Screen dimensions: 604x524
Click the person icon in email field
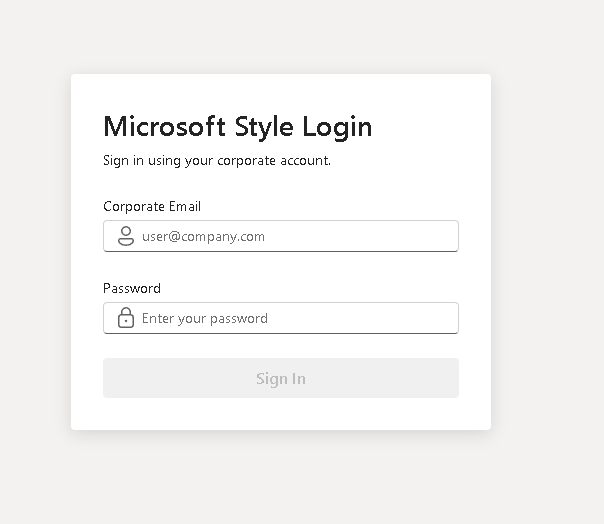click(126, 236)
